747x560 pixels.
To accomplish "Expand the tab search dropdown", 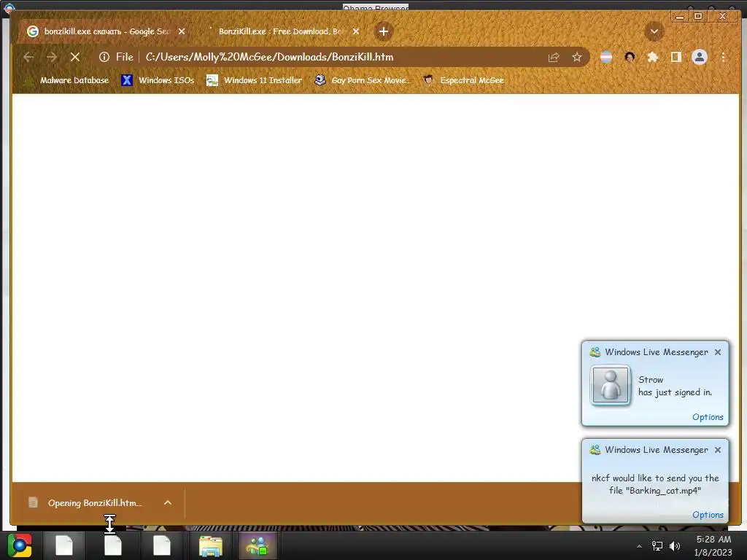I will [654, 31].
